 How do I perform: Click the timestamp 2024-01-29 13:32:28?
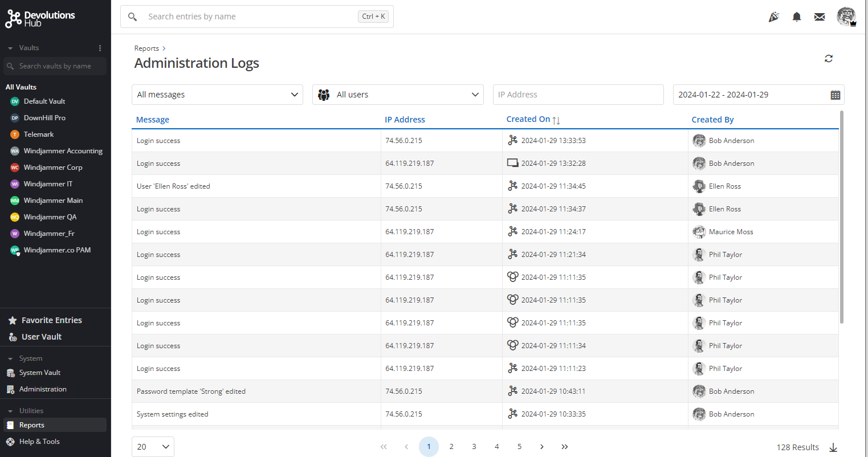(x=553, y=164)
